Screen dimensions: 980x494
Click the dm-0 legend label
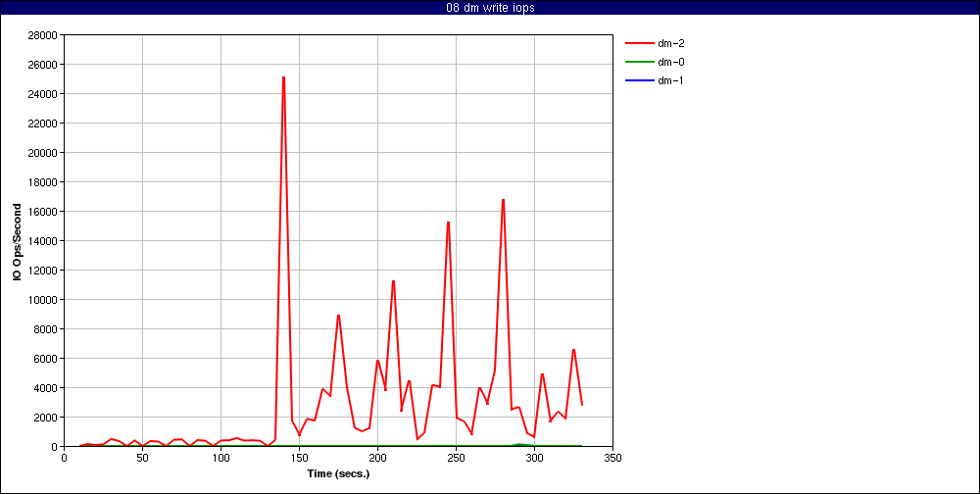tap(672, 62)
